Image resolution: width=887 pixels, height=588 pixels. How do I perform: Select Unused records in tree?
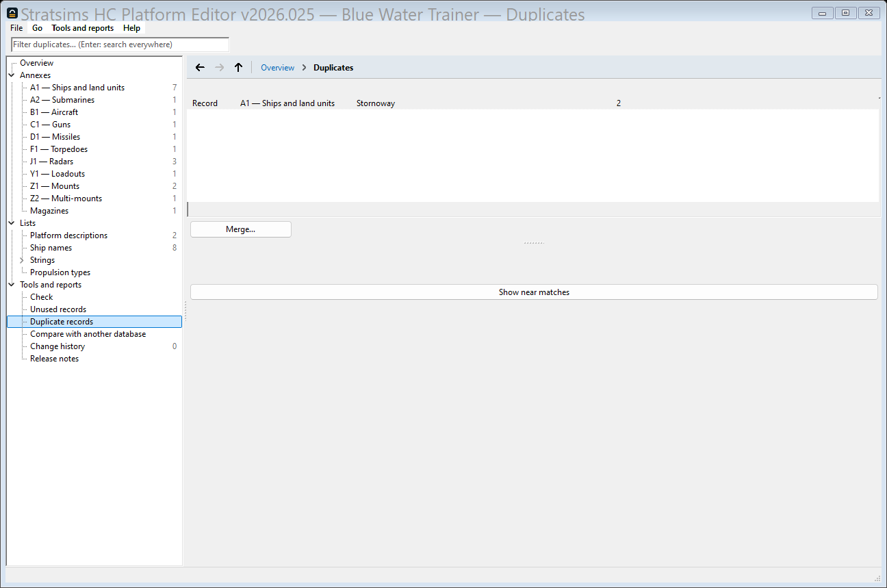coord(58,309)
